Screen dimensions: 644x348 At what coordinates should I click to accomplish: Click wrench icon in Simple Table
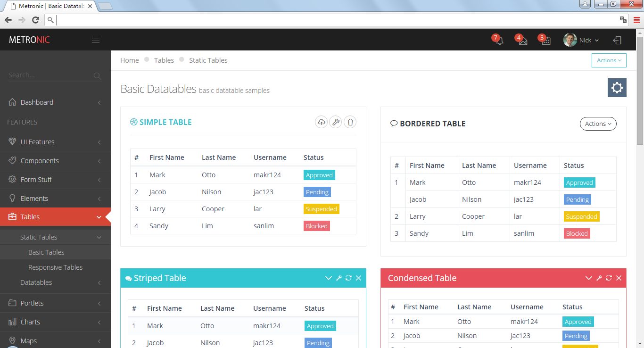[335, 122]
